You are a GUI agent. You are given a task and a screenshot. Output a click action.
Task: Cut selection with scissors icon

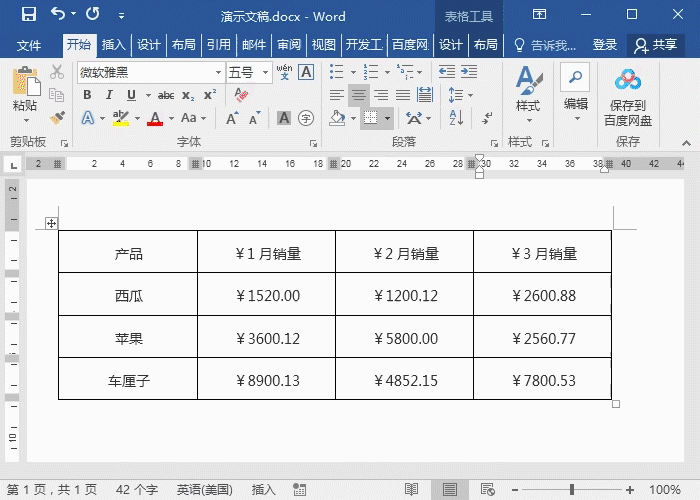tap(57, 72)
